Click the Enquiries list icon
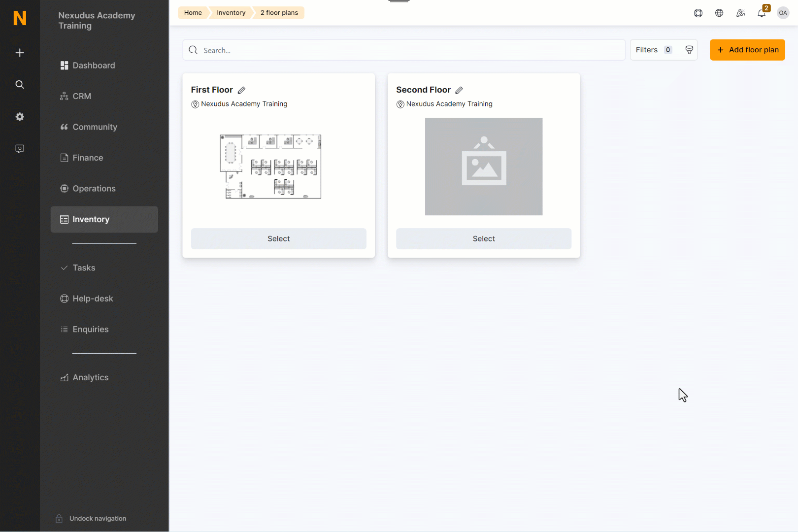Viewport: 798px width, 532px height. (x=64, y=330)
